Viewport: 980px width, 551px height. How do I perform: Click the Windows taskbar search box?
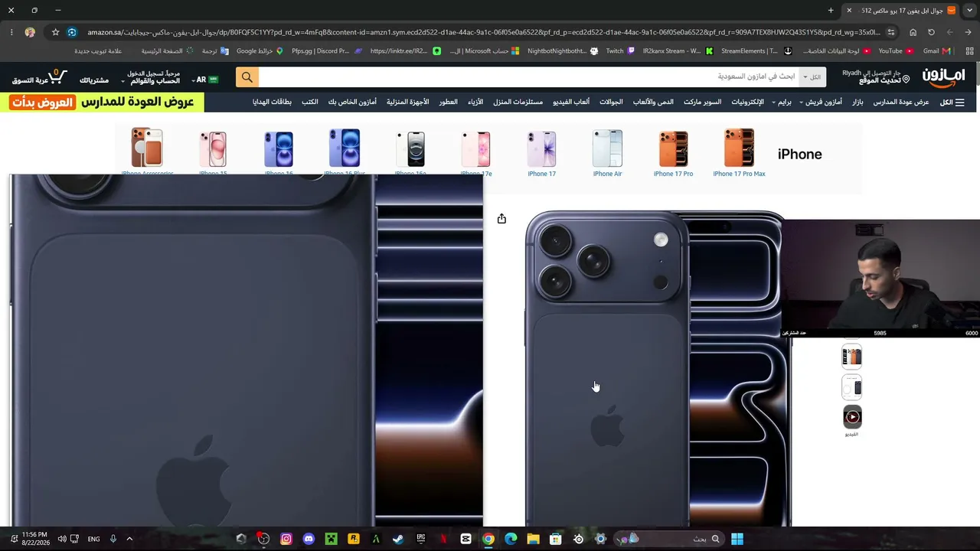coord(668,539)
